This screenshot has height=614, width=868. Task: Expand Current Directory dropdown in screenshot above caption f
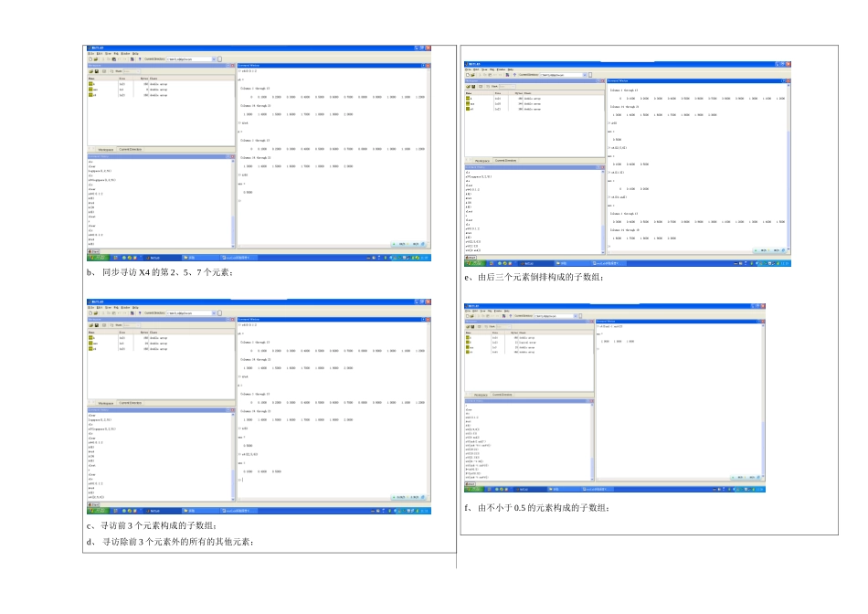(x=575, y=316)
